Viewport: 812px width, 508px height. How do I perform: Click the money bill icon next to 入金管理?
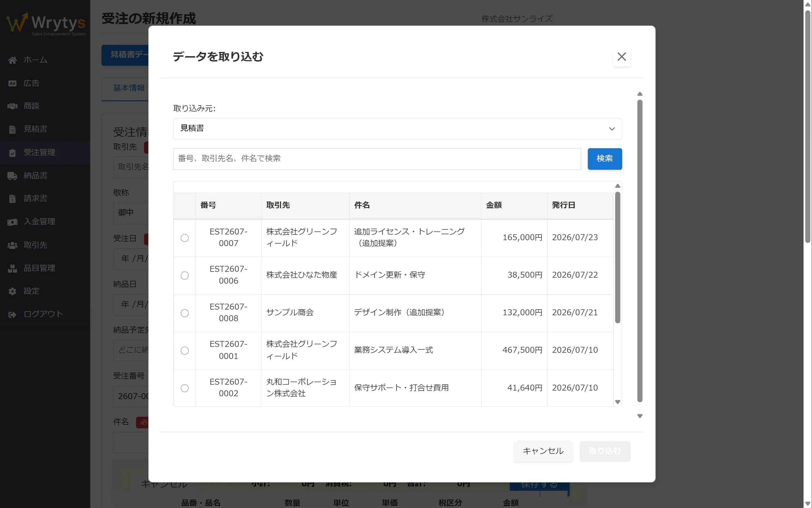click(x=12, y=222)
